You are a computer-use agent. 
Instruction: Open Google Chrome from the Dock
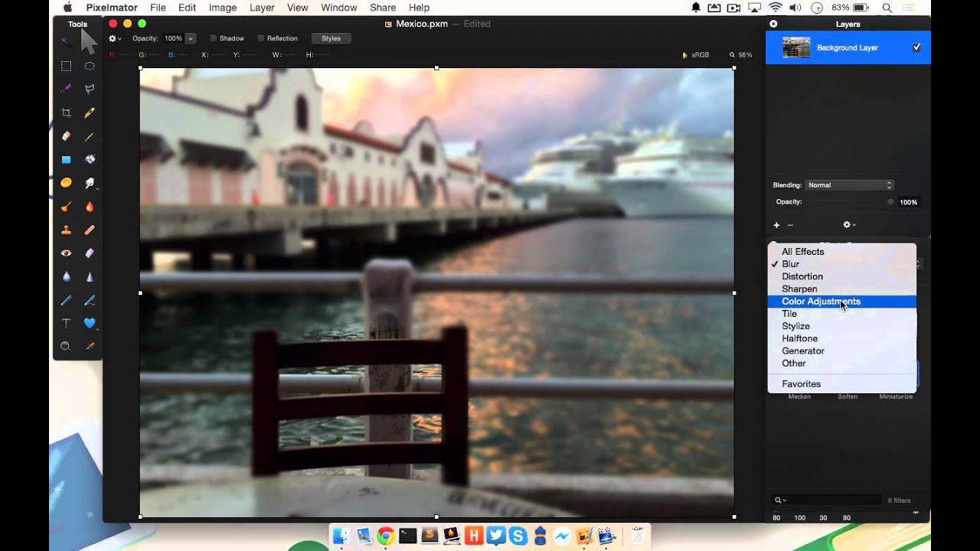click(385, 536)
